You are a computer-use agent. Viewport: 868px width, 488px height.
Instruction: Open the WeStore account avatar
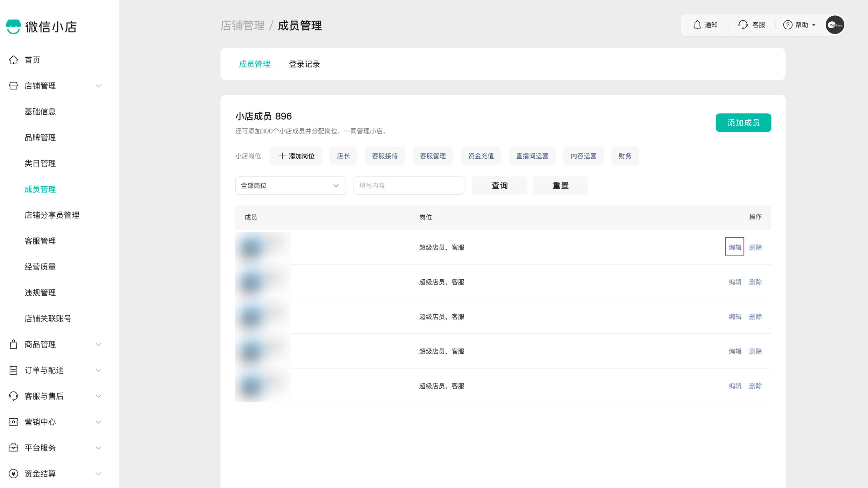(x=835, y=25)
